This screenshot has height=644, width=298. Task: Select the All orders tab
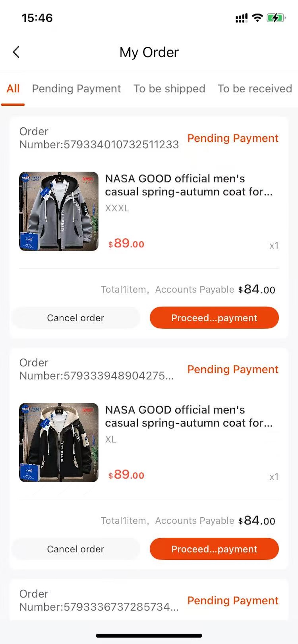click(13, 88)
